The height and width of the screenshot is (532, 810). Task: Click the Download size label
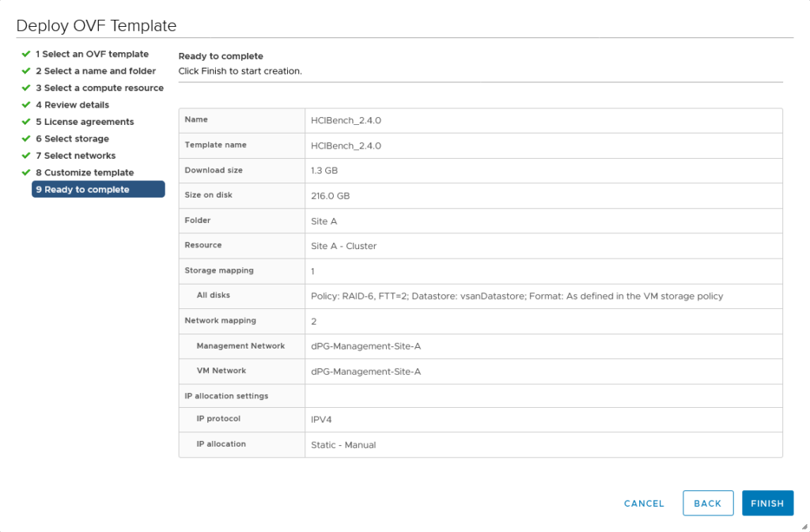(214, 170)
